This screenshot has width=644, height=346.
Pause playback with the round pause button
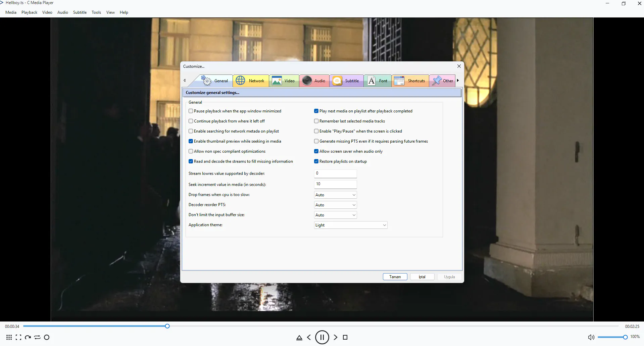pyautogui.click(x=322, y=337)
